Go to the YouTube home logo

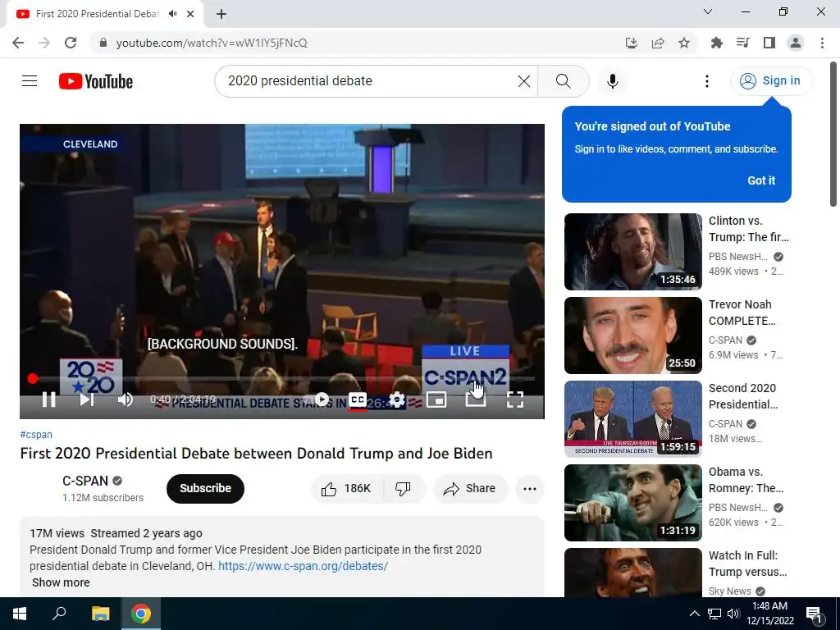96,81
